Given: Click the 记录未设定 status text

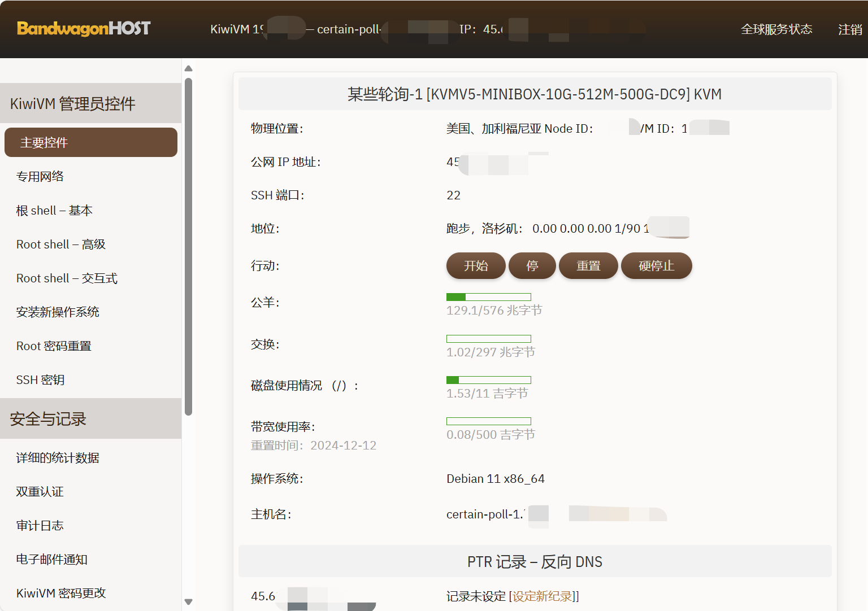Looking at the screenshot, I should tap(476, 596).
